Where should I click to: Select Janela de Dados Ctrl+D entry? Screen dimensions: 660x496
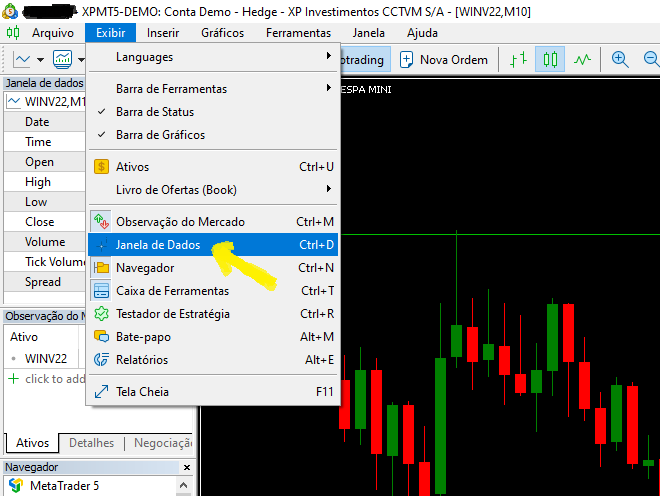click(213, 245)
